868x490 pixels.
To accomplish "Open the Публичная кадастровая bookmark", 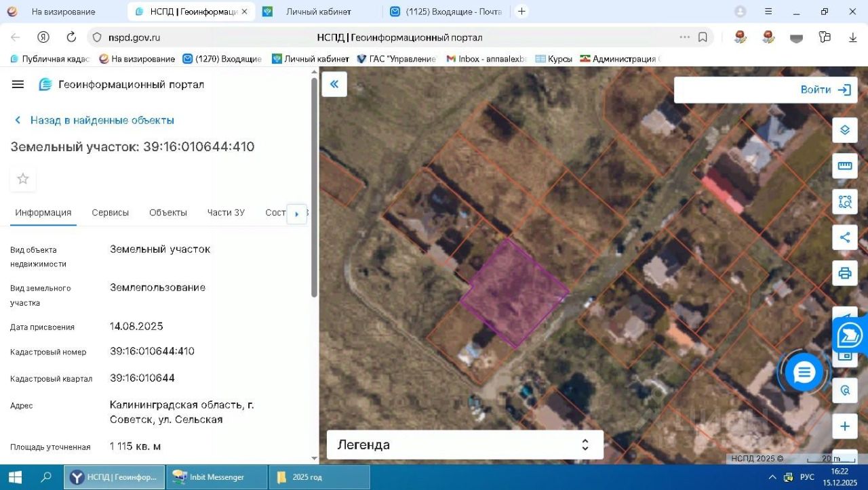I will click(50, 59).
